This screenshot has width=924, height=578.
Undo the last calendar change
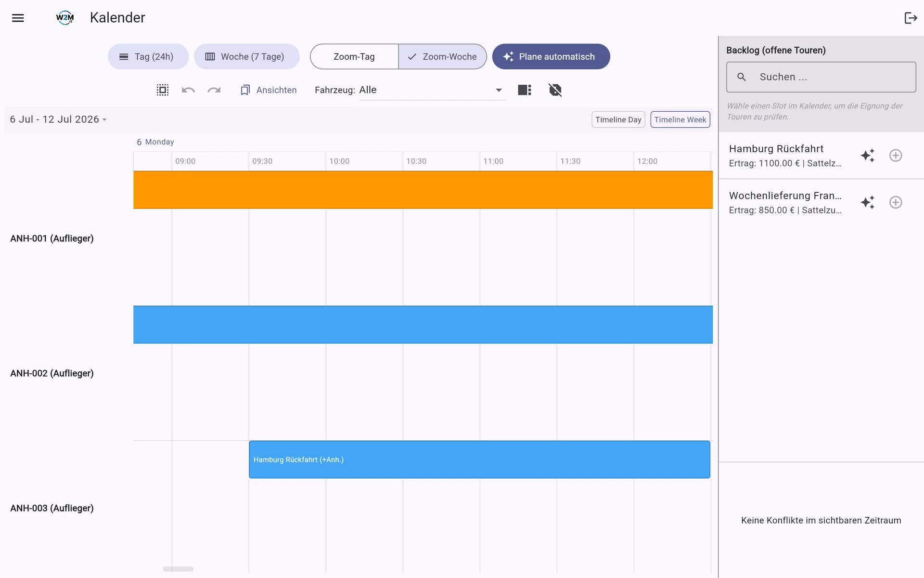(188, 90)
